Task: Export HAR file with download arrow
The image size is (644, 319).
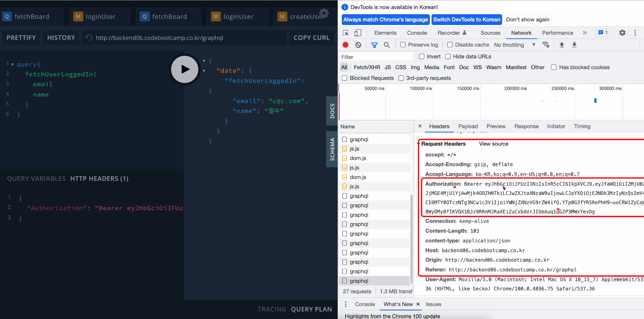Action: 574,45
